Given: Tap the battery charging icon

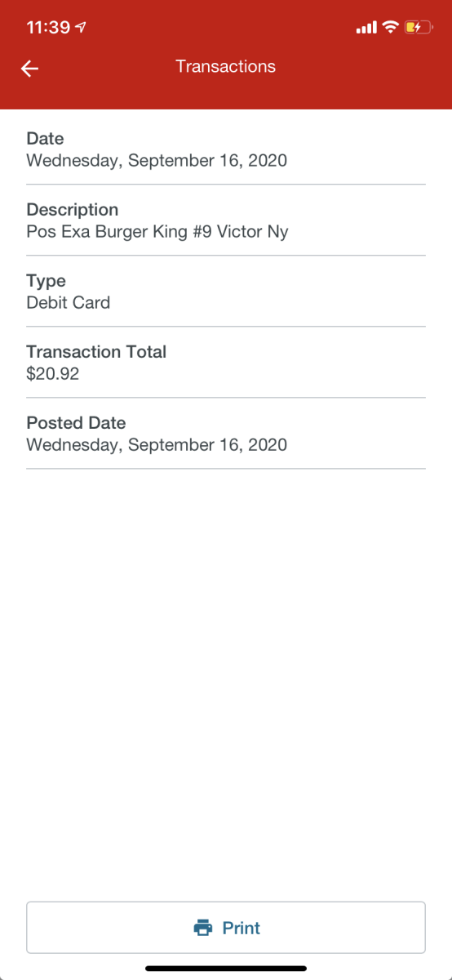Looking at the screenshot, I should (x=418, y=27).
